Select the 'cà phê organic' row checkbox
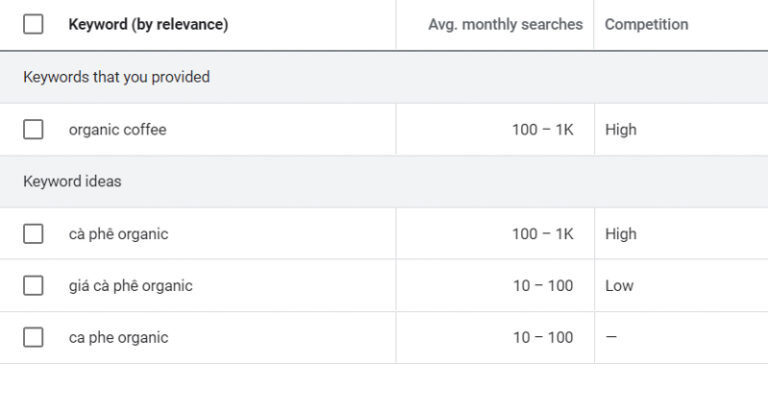The image size is (768, 412). coord(33,234)
